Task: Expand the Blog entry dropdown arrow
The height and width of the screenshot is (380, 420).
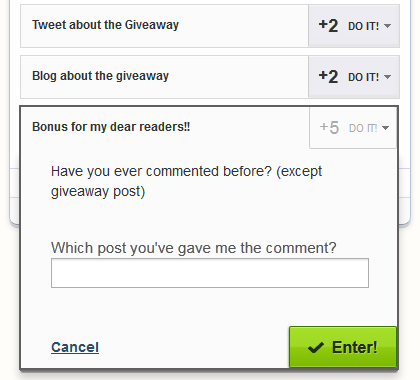Action: (x=387, y=77)
